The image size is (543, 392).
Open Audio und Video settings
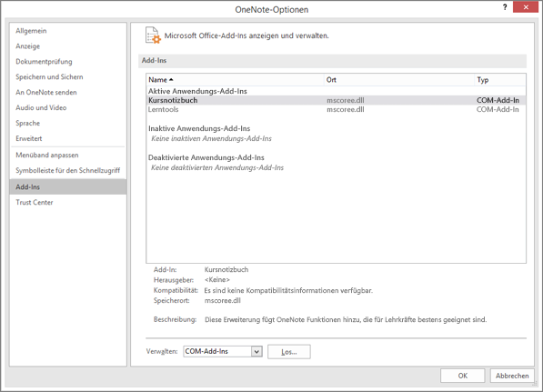(41, 107)
